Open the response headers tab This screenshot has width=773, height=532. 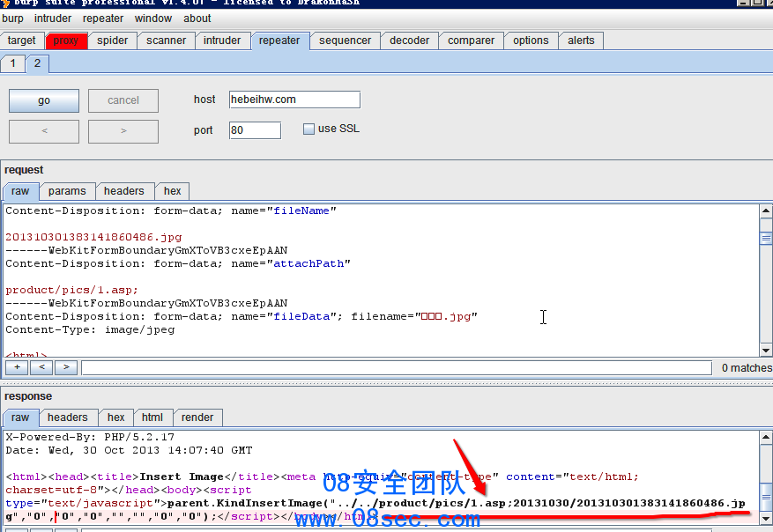68,417
